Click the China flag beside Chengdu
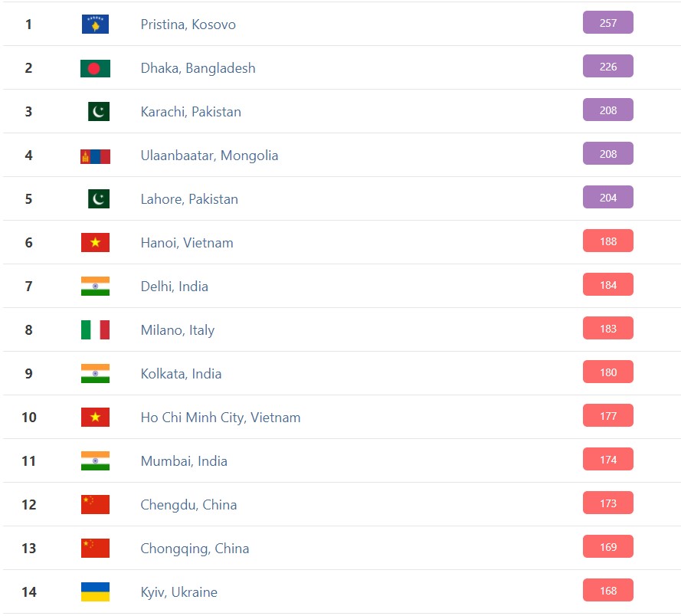681x616 pixels. (95, 505)
